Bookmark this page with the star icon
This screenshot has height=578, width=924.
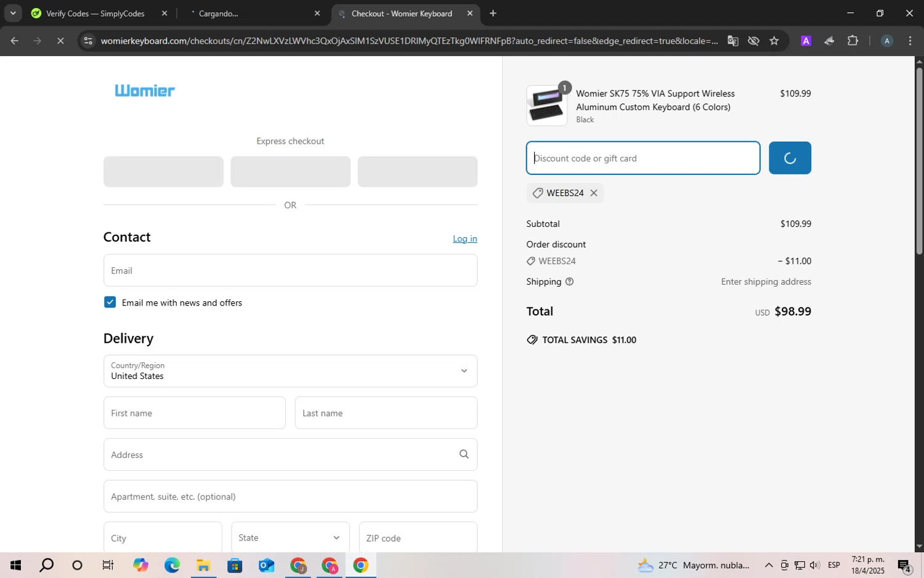tap(774, 41)
